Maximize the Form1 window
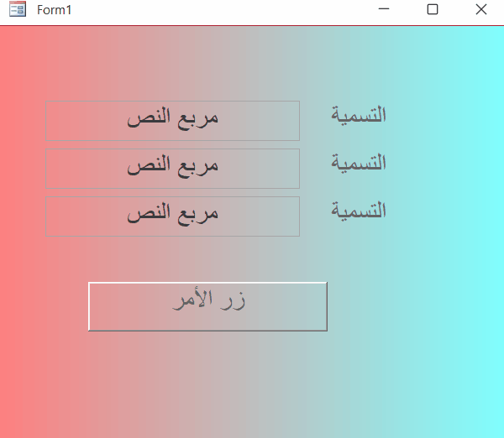 433,10
